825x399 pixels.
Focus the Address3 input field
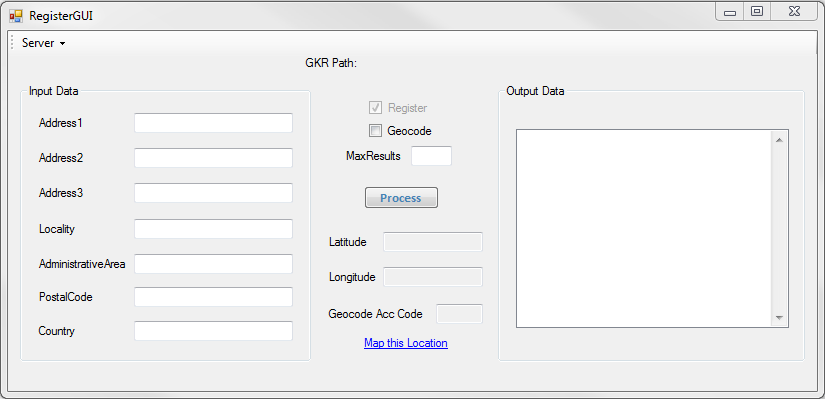tap(213, 193)
